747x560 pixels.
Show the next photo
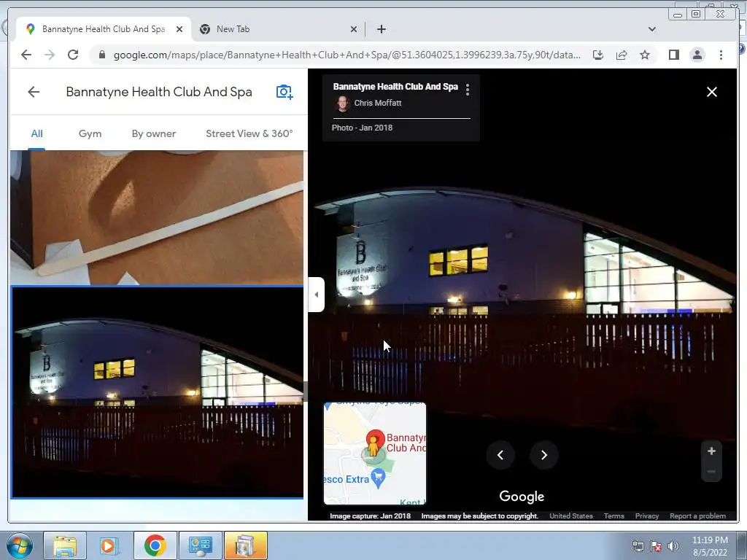(x=544, y=455)
